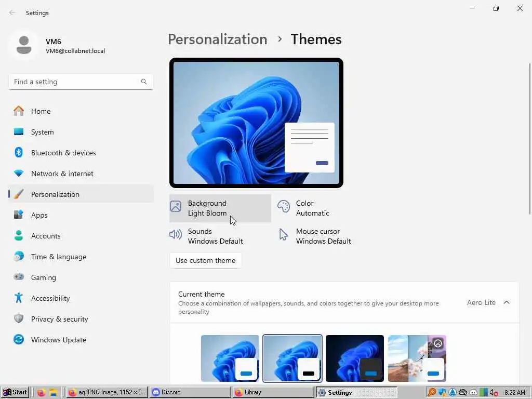Click the Accessibility figure icon
Image resolution: width=532 pixels, height=399 pixels.
click(x=19, y=298)
